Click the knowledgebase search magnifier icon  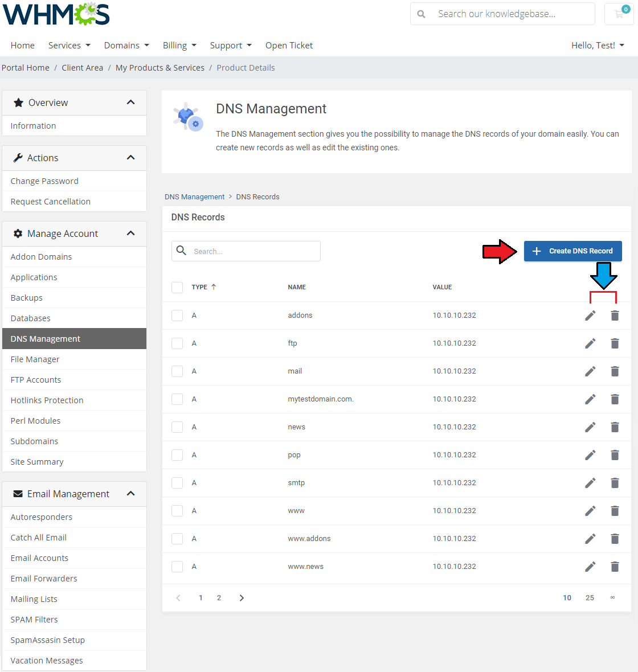pyautogui.click(x=421, y=14)
